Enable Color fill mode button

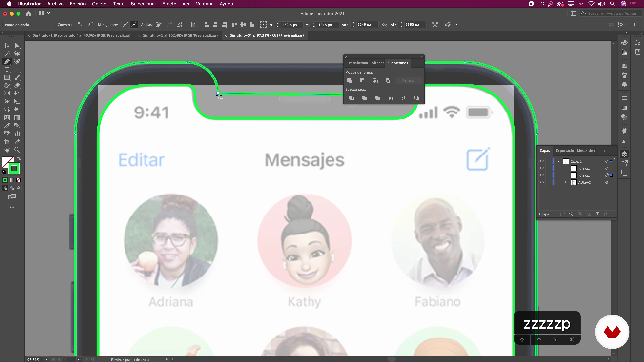coord(5,180)
